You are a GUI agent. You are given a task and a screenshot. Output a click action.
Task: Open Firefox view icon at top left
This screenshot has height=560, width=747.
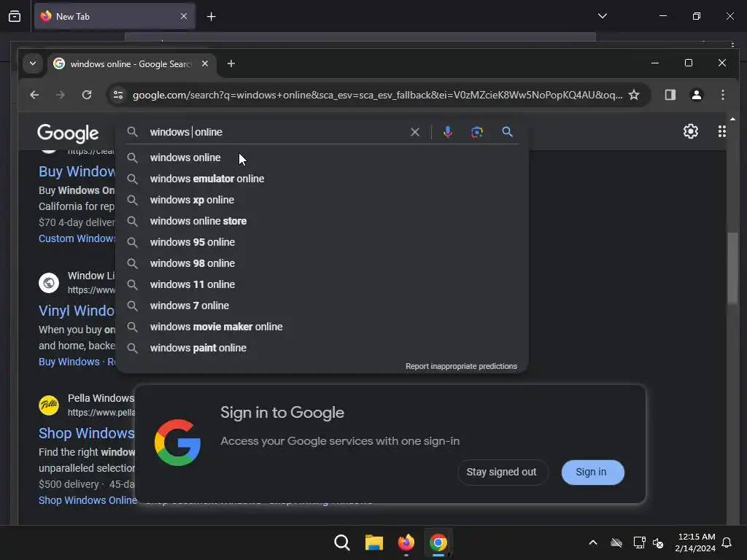(15, 16)
